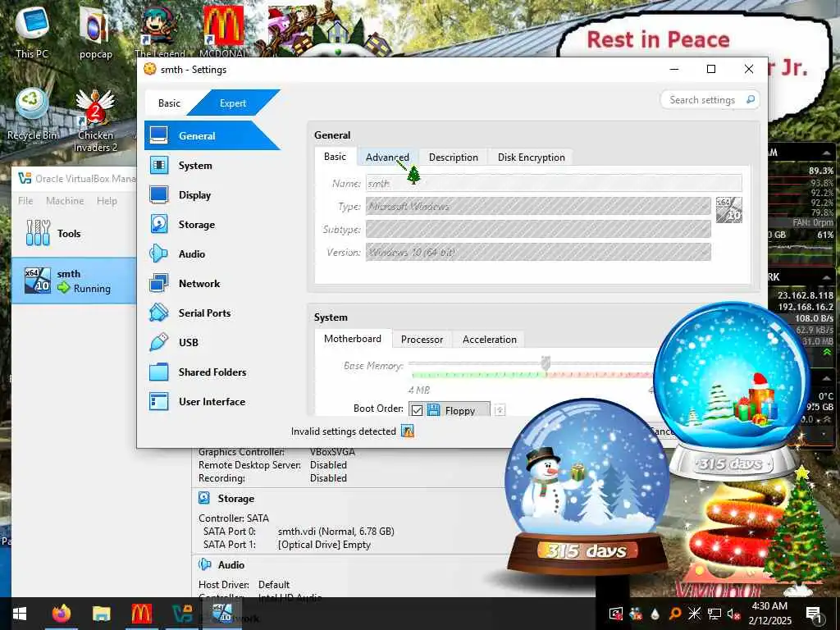840x630 pixels.
Task: Click the 'smth.vdi (Normal, 6.78 GB)' entry
Action: tap(336, 532)
